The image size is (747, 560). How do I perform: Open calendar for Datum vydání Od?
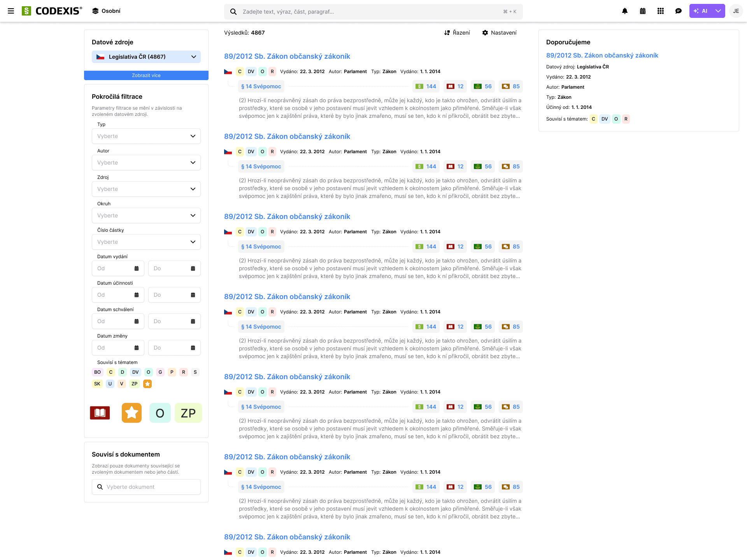tap(137, 268)
